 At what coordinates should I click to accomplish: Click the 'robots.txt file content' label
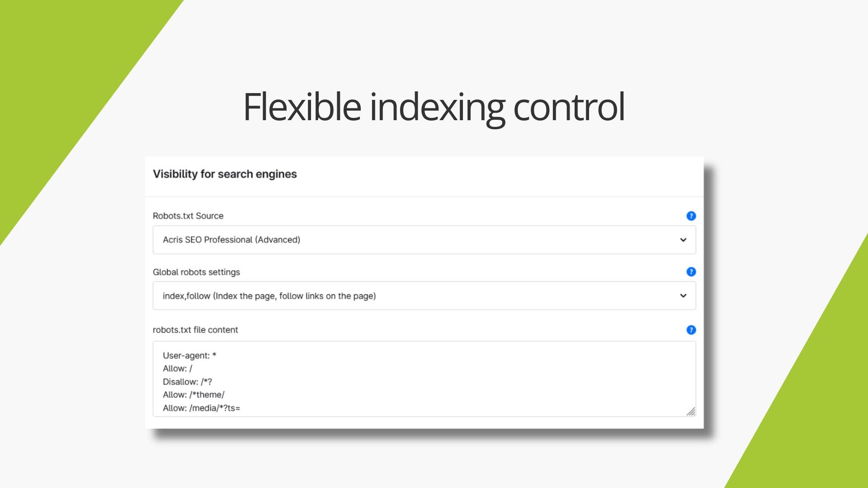click(195, 330)
